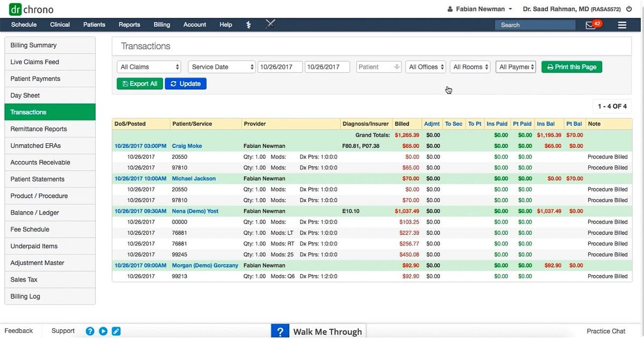This screenshot has height=362, width=644.
Task: Open patient record for Craig Moke
Action: point(187,145)
